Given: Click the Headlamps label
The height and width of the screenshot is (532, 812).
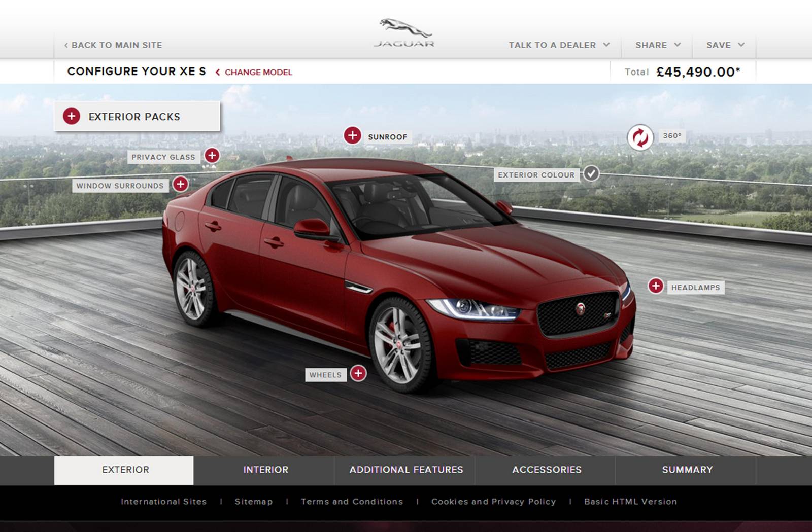Looking at the screenshot, I should 696,288.
